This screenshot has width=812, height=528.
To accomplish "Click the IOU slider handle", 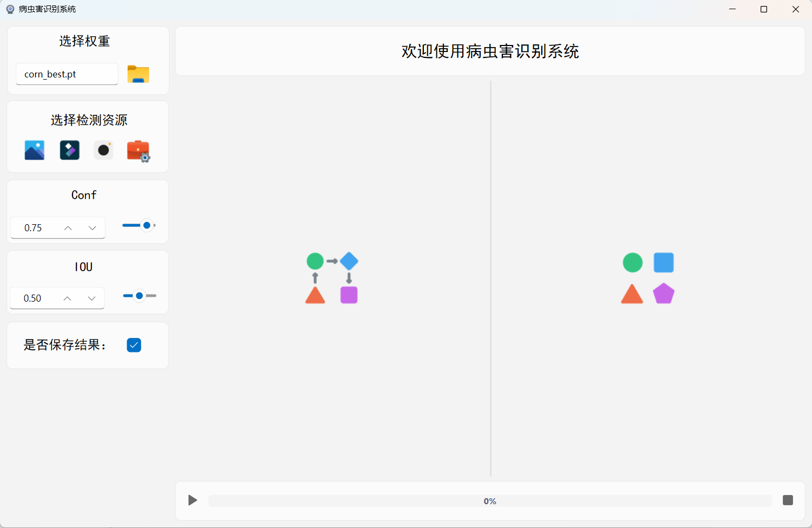I will [140, 296].
